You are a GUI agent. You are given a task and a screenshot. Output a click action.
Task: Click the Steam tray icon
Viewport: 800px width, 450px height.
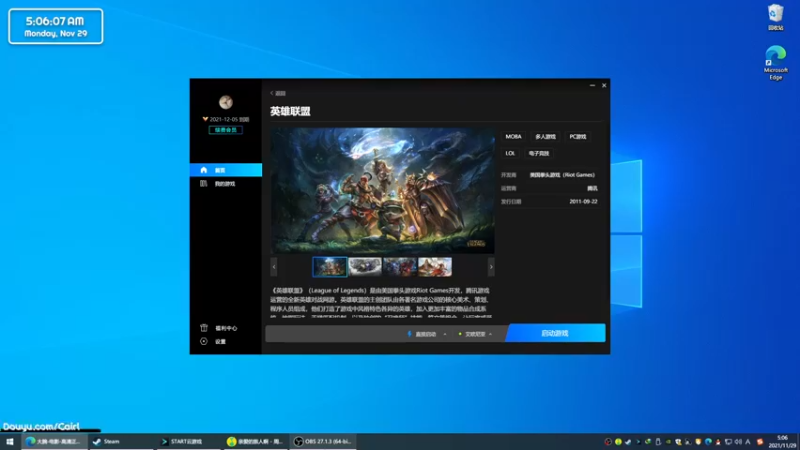pos(628,442)
